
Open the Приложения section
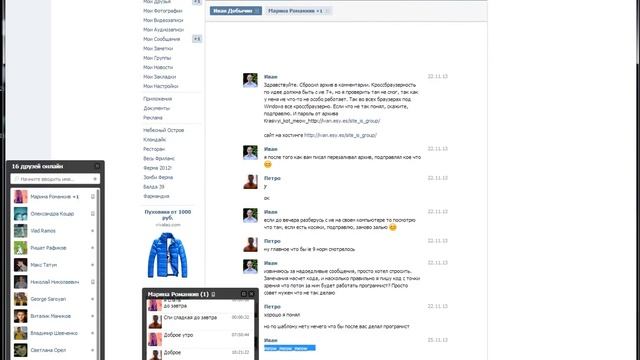click(x=157, y=99)
